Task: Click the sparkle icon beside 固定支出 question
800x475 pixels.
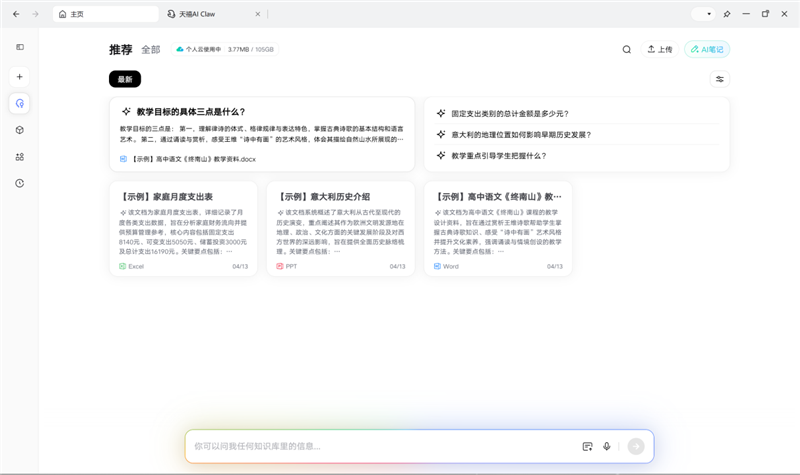Action: click(441, 113)
